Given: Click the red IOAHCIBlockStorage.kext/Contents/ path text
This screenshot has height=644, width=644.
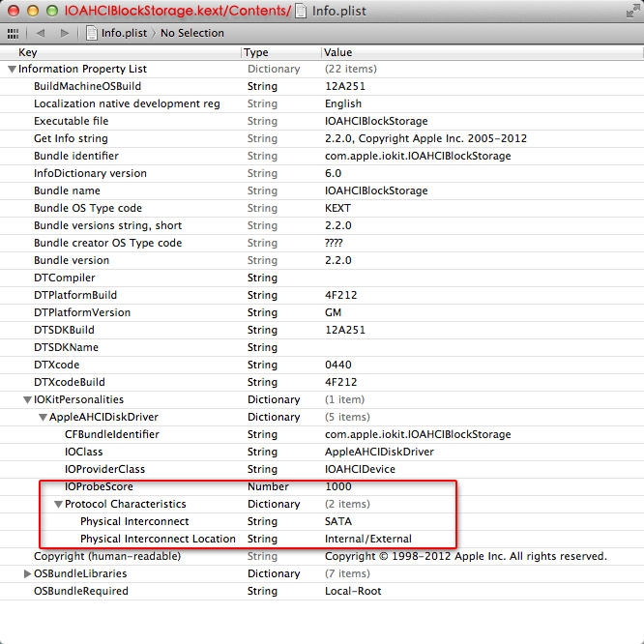Looking at the screenshot, I should (177, 11).
